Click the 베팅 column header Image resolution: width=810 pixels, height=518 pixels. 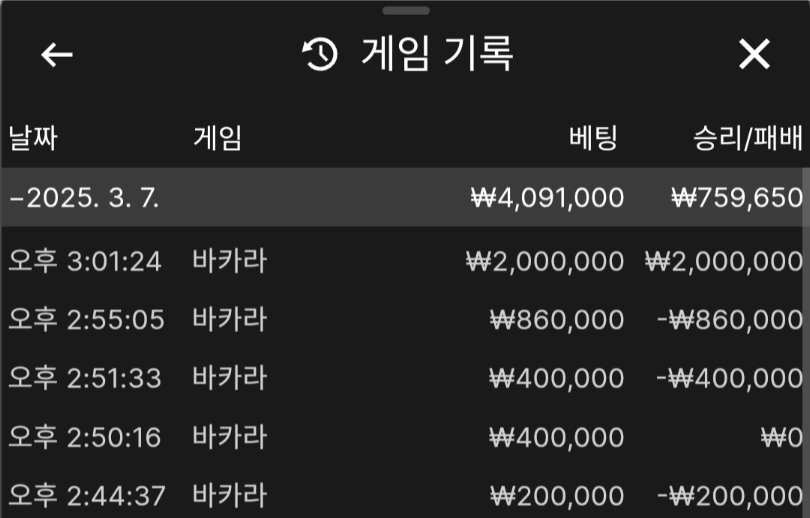(594, 138)
